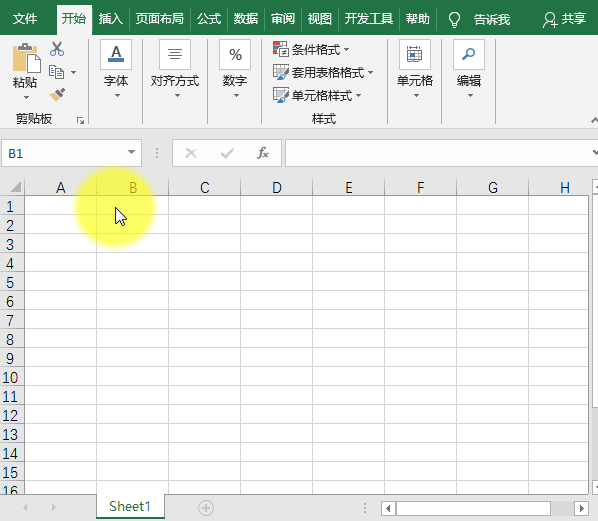Click the 条件格式 conditional formatting icon
Screen dimensions: 598x521
[x=281, y=49]
